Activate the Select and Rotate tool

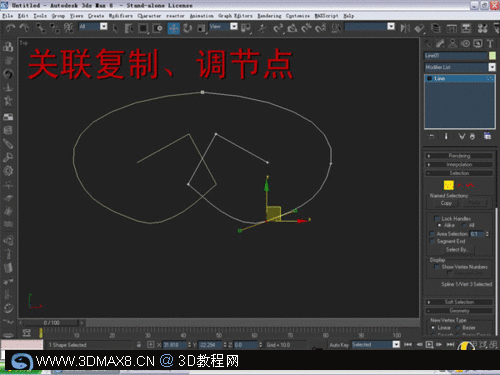[188, 28]
